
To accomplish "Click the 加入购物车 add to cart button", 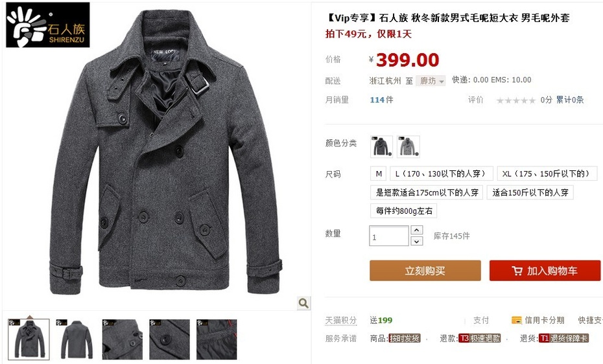I will coord(545,271).
